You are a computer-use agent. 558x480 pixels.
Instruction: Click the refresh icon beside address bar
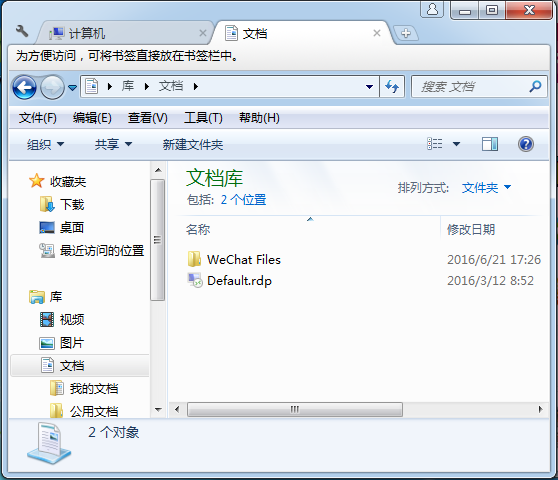(392, 86)
